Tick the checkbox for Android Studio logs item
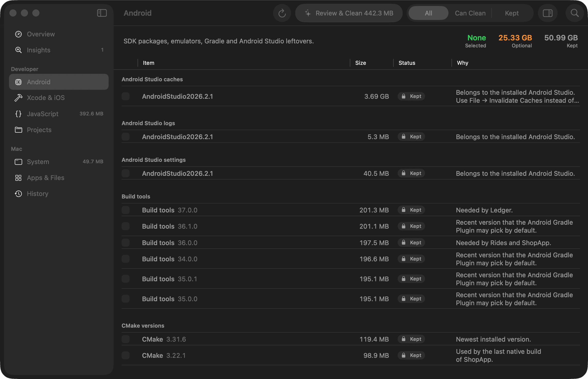 [x=126, y=137]
